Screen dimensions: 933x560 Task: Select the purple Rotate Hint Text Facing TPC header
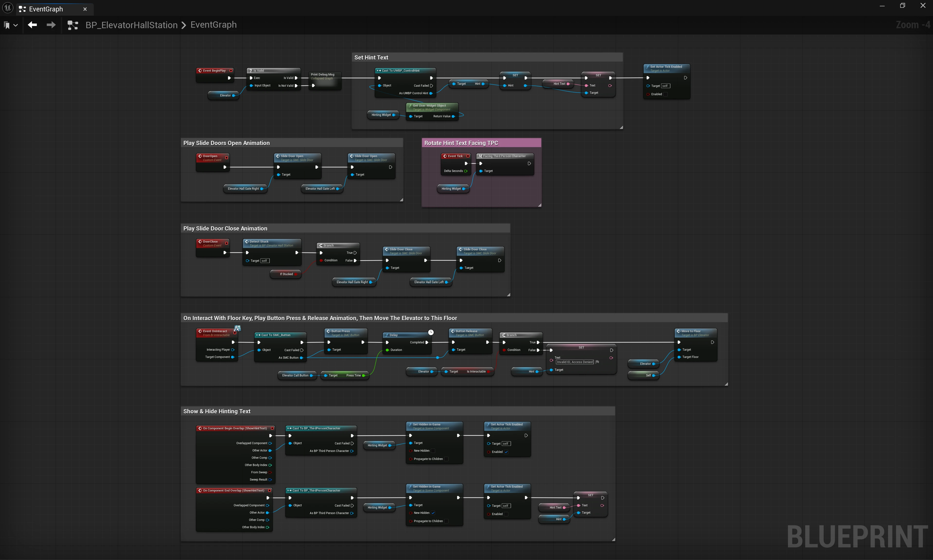tap(481, 143)
